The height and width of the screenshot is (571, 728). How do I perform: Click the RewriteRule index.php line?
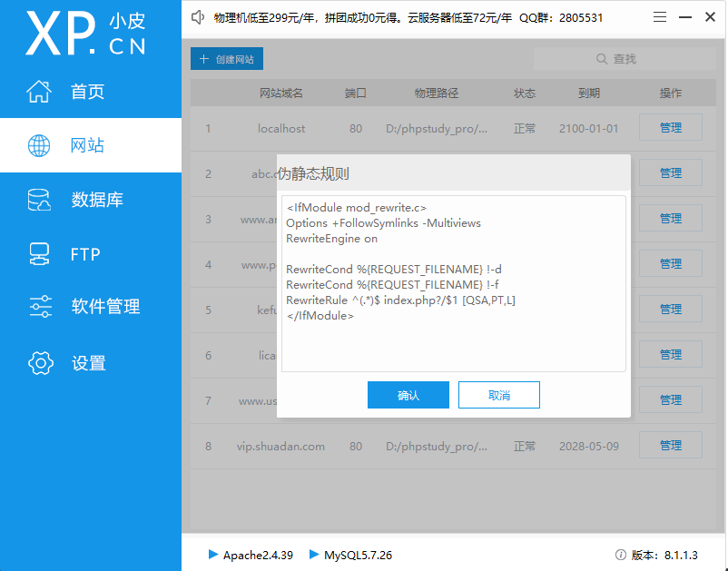click(400, 300)
